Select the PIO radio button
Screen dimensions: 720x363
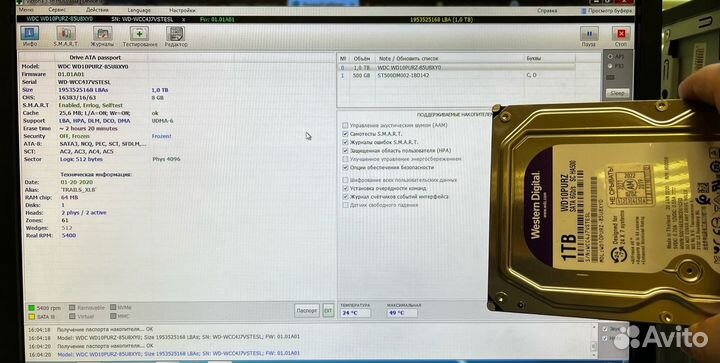610,66
